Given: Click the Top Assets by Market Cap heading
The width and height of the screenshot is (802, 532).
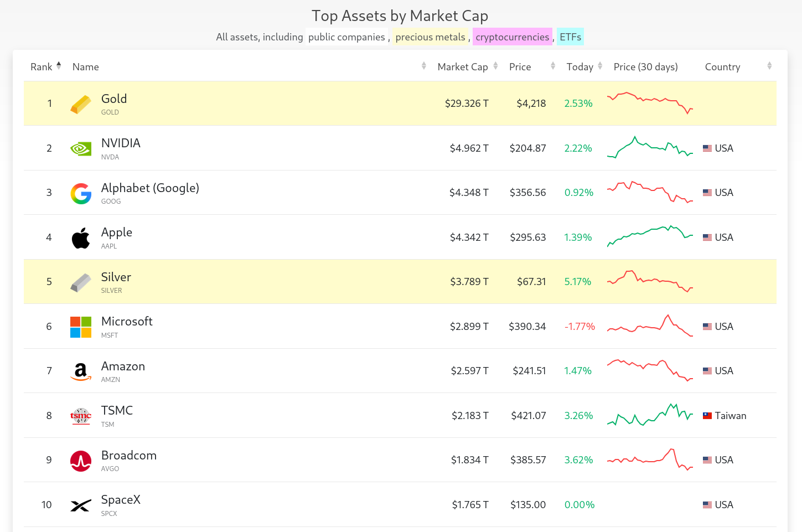Looking at the screenshot, I should click(400, 16).
